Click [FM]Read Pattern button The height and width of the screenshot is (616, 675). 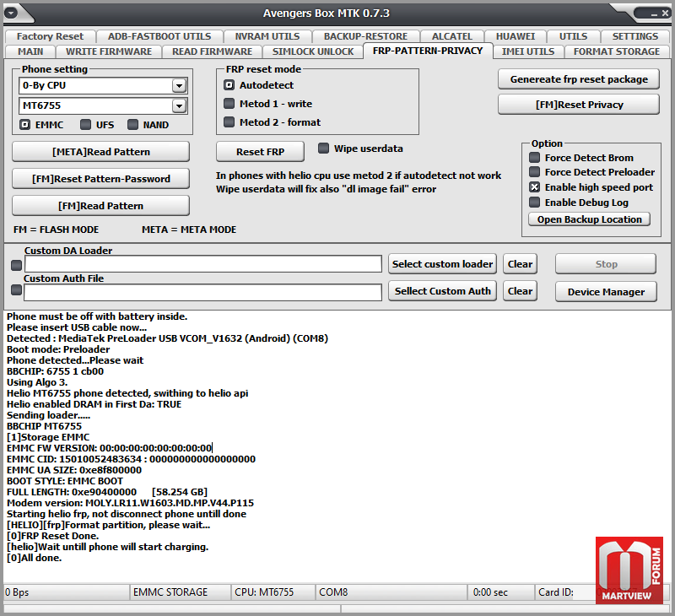(x=100, y=206)
